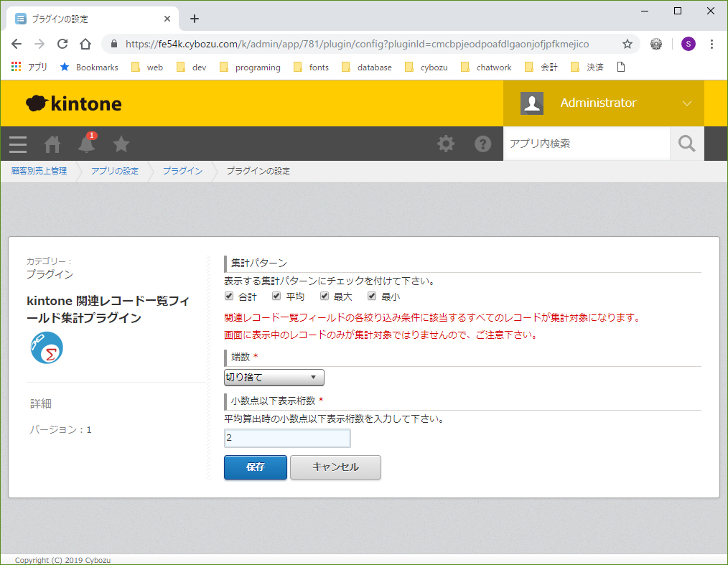Bookmark this page with star icon

point(627,44)
